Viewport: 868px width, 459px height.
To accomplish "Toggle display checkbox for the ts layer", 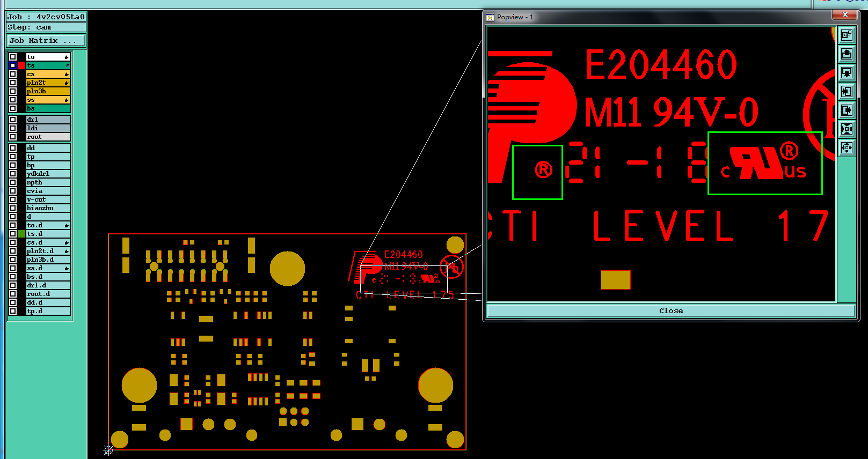I will (x=13, y=65).
